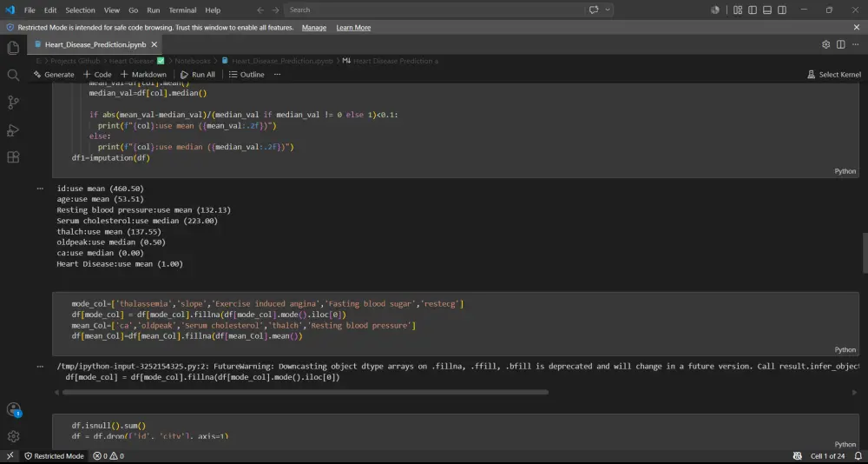
Task: Toggle the bottom panel
Action: pyautogui.click(x=767, y=10)
